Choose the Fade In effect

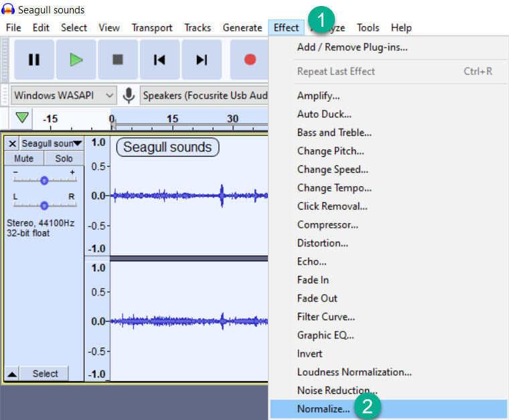[388, 280]
